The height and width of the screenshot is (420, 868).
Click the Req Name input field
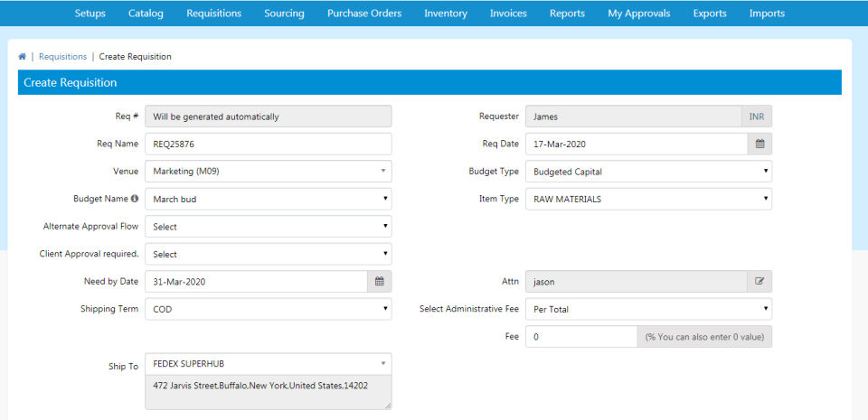[268, 144]
